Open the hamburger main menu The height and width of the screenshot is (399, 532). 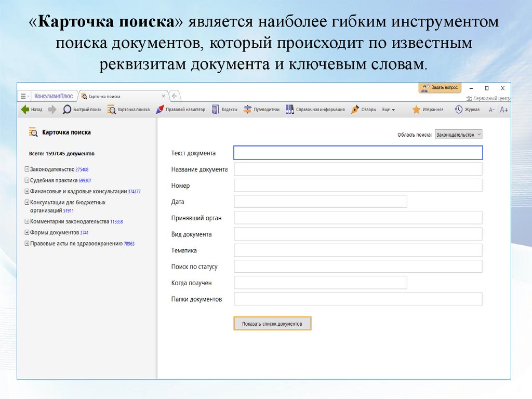23,96
